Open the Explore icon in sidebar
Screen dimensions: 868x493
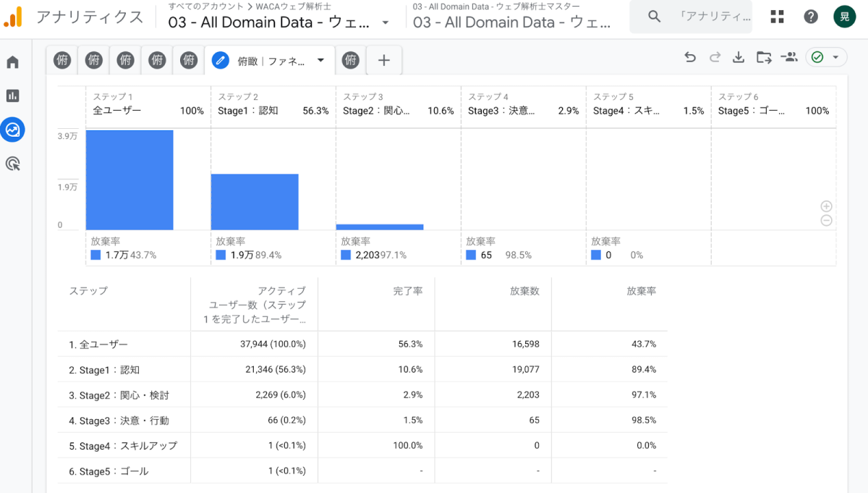13,130
